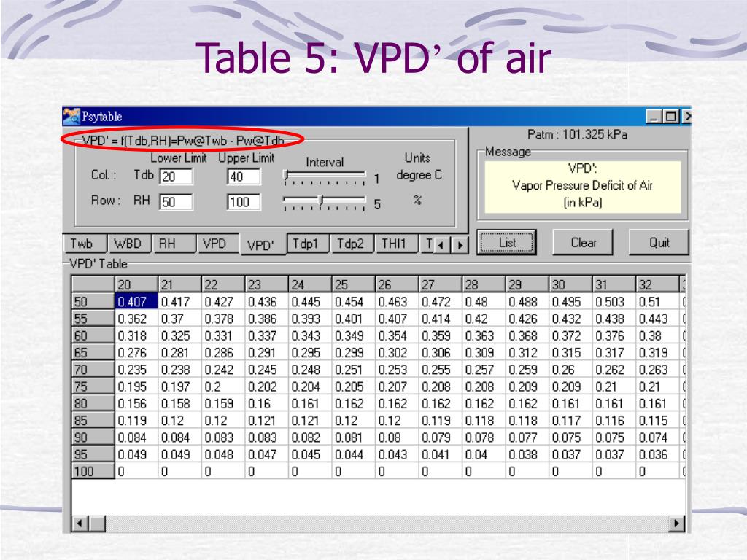Select row header 100
The width and height of the screenshot is (747, 560).
tap(93, 471)
